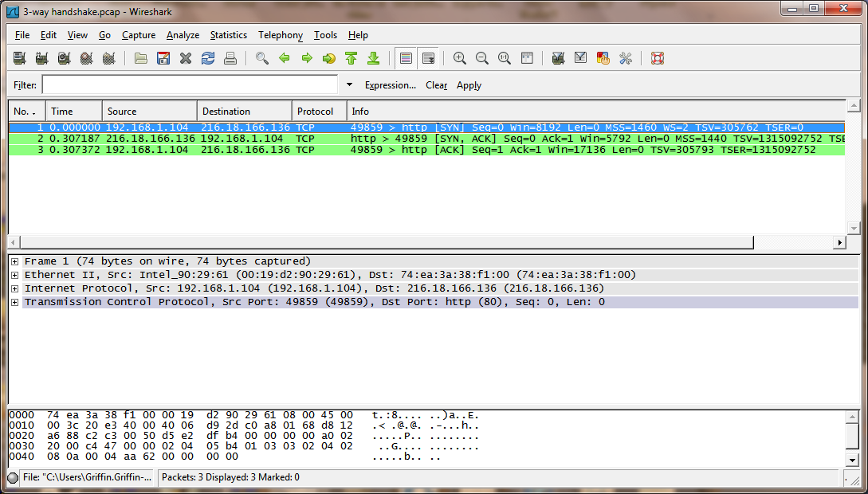The height and width of the screenshot is (494, 868).
Task: Find a packet magnifier icon
Action: point(262,58)
